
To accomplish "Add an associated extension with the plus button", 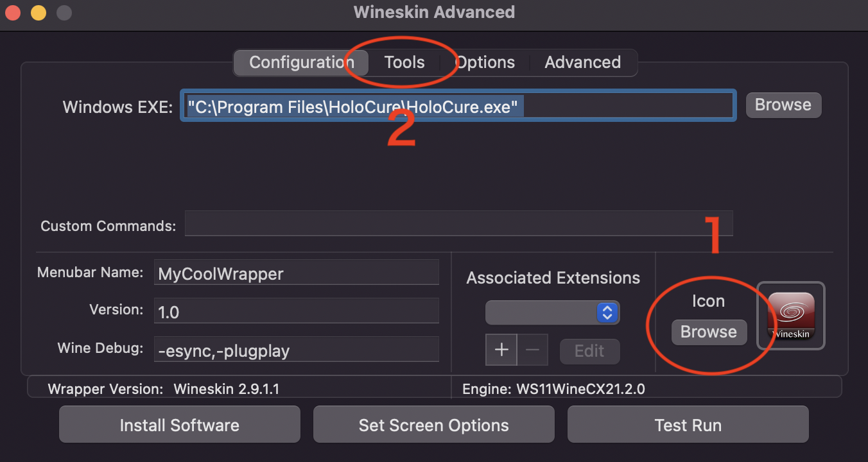I will coord(501,350).
